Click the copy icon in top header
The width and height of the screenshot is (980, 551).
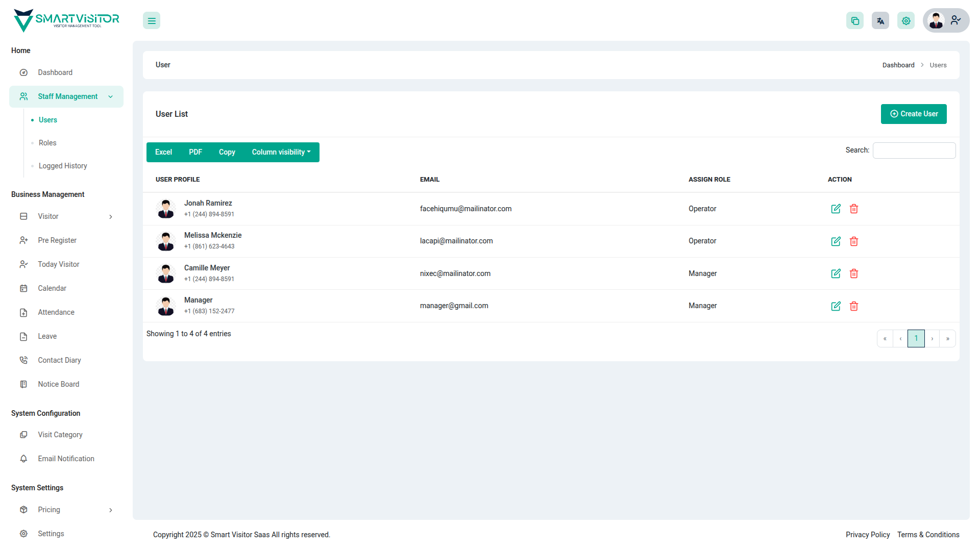[x=855, y=21]
